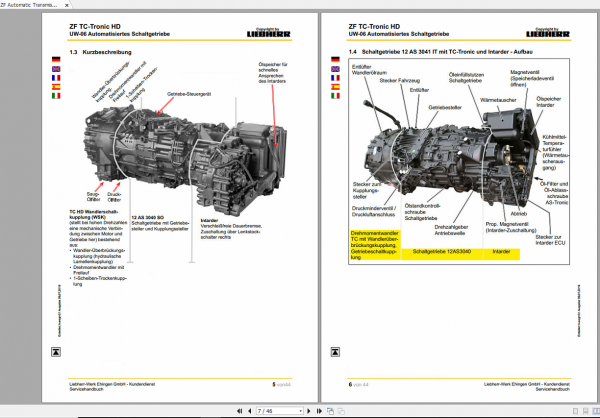Click the go-to-previous-view icon beside last page button

330,411
